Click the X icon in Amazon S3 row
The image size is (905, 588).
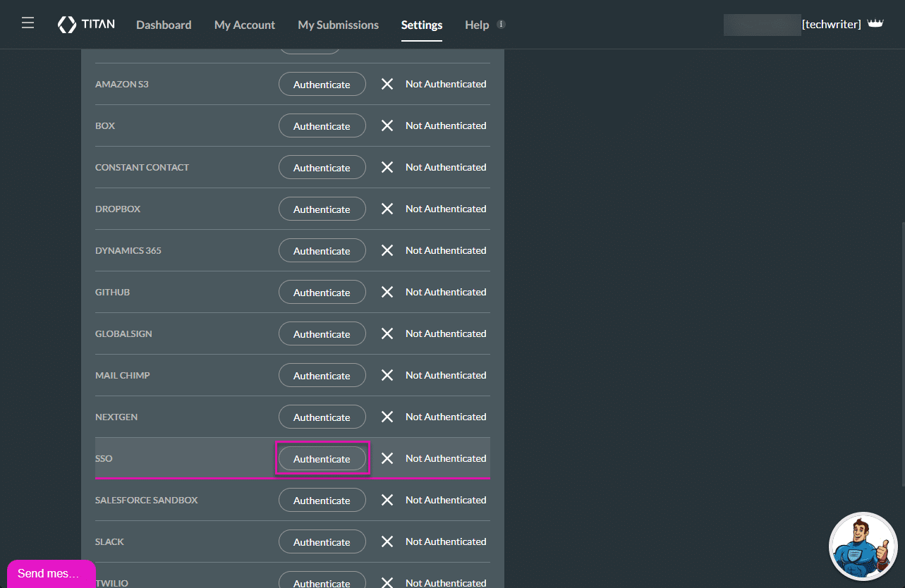tap(387, 84)
